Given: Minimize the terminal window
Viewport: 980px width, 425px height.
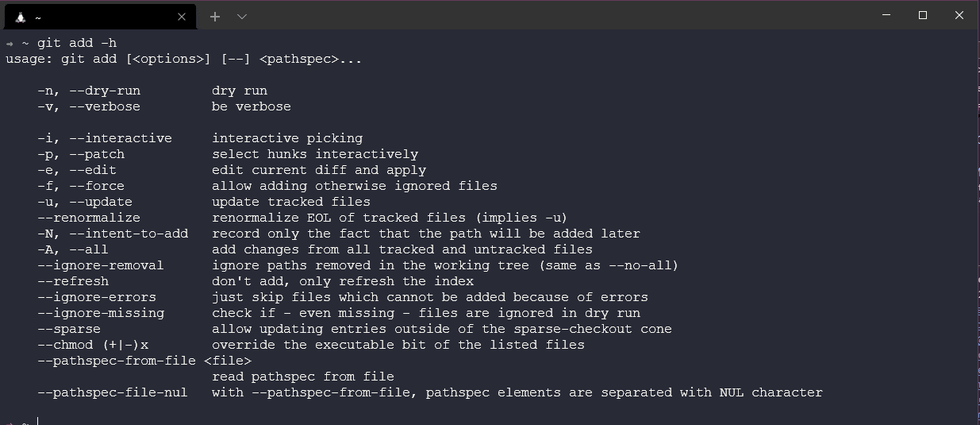Looking at the screenshot, I should pyautogui.click(x=886, y=15).
